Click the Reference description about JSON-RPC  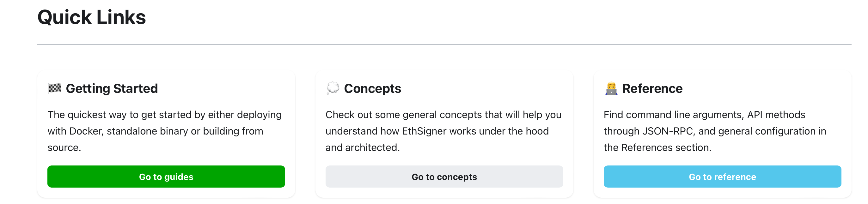tap(715, 131)
